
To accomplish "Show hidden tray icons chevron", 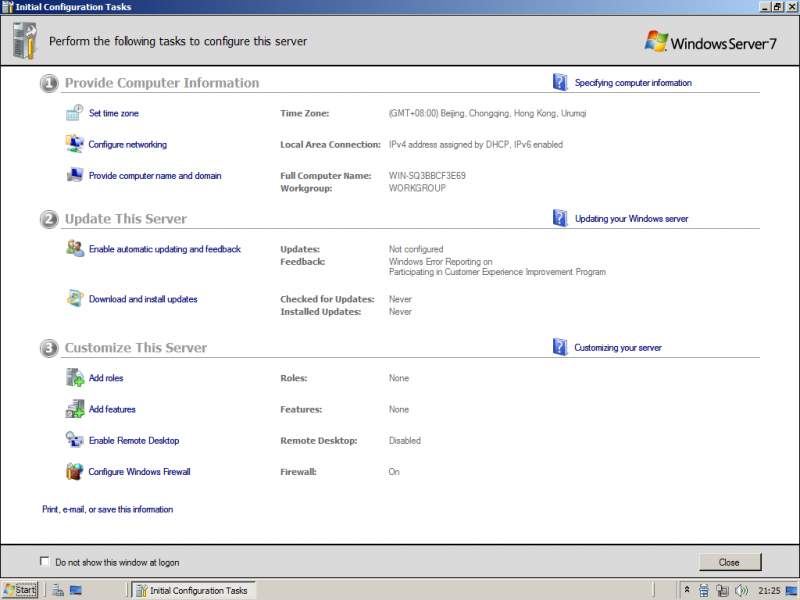I will 687,590.
